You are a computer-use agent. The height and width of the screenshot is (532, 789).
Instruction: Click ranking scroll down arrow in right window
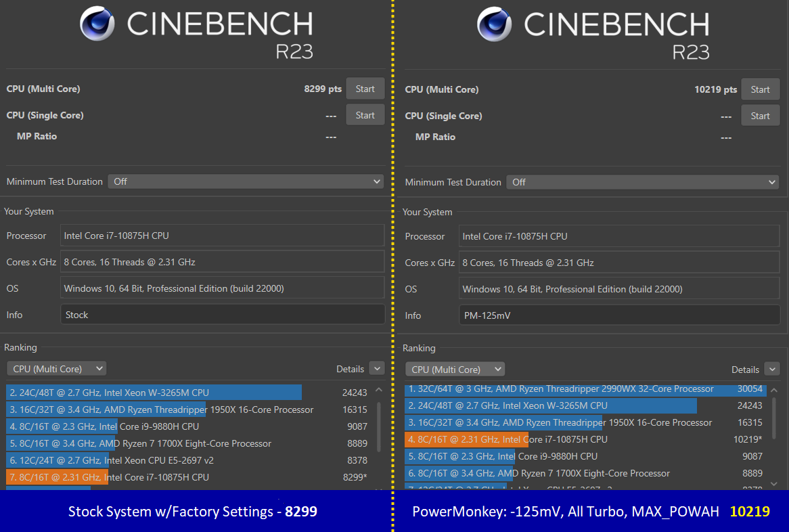[x=774, y=484]
